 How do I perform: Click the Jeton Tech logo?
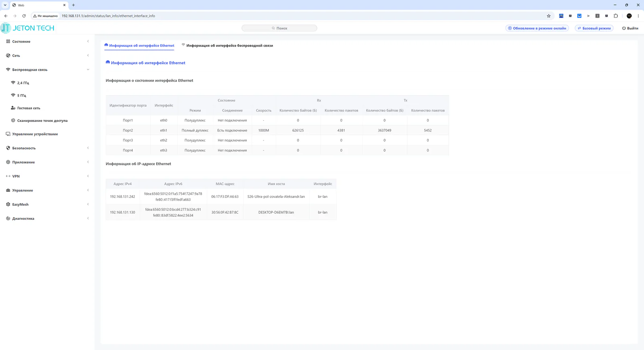(27, 28)
